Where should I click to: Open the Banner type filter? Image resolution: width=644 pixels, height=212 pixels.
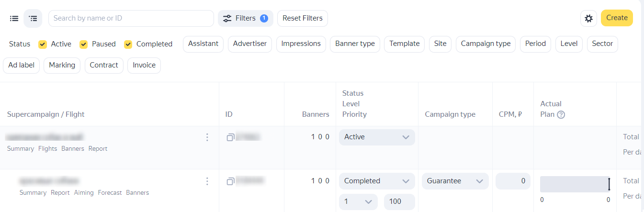coord(355,44)
